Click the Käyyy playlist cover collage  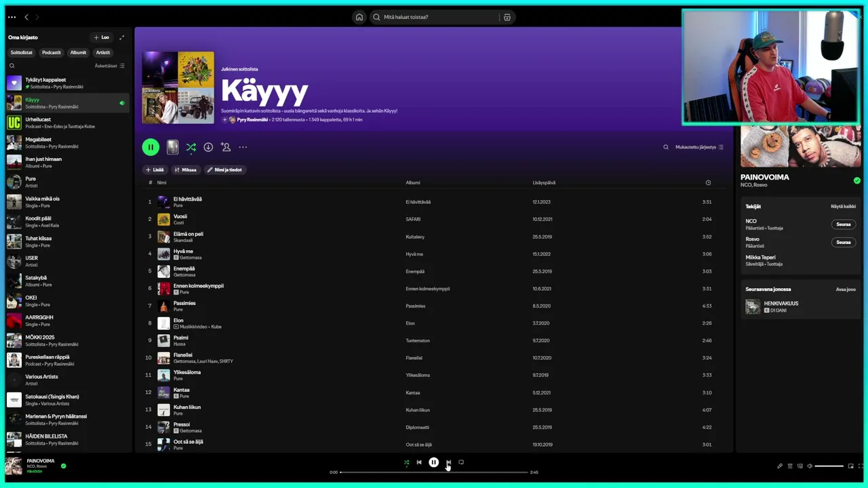point(178,87)
